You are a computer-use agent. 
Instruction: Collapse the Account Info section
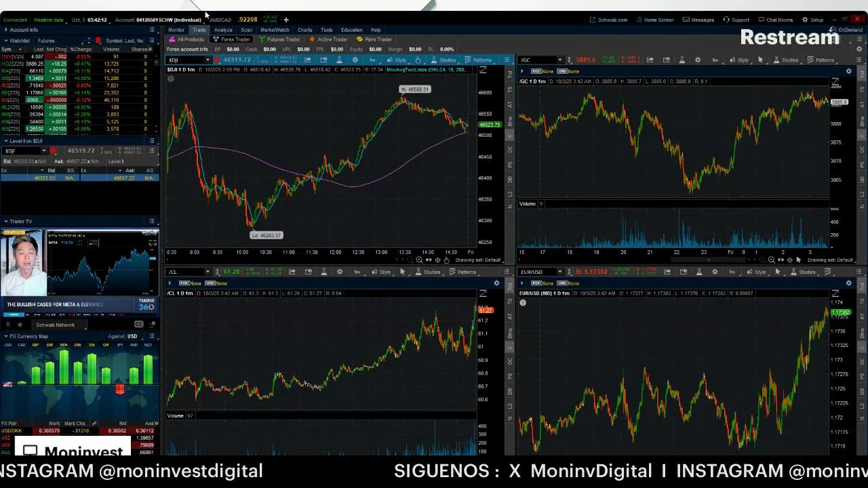click(5, 30)
